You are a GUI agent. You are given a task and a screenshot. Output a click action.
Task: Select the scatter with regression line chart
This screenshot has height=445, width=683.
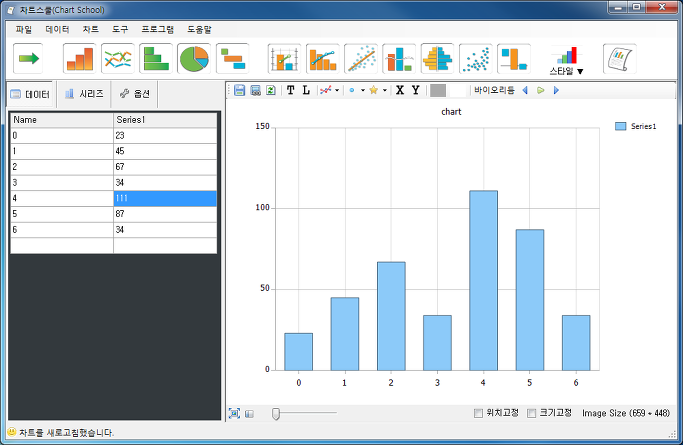point(361,58)
